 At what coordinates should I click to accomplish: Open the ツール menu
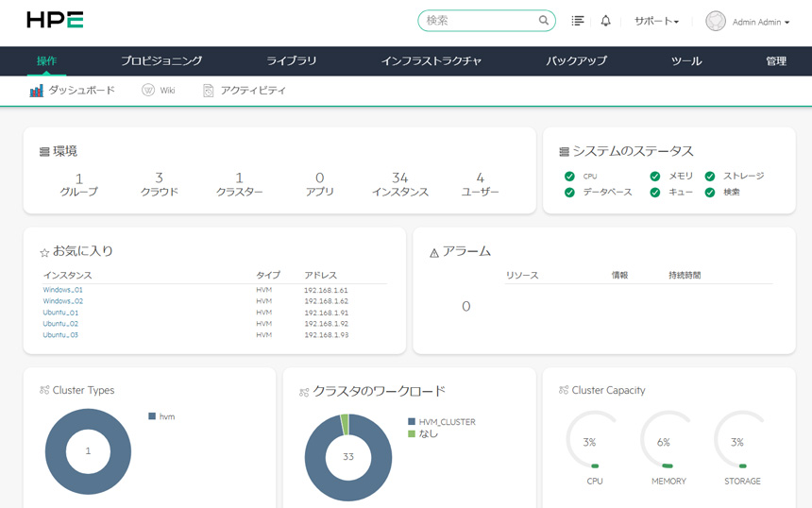pos(686,61)
